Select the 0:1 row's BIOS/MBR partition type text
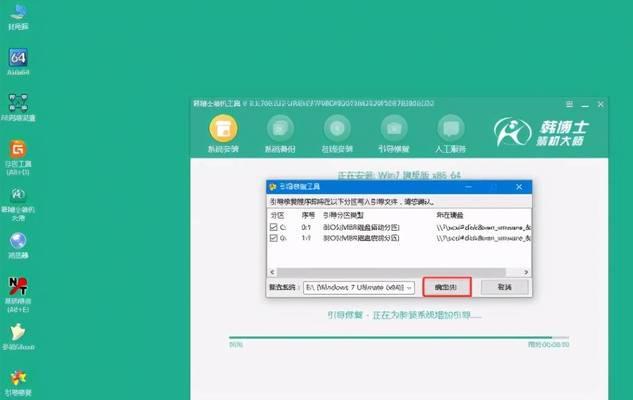This screenshot has width=633, height=400. [x=361, y=227]
